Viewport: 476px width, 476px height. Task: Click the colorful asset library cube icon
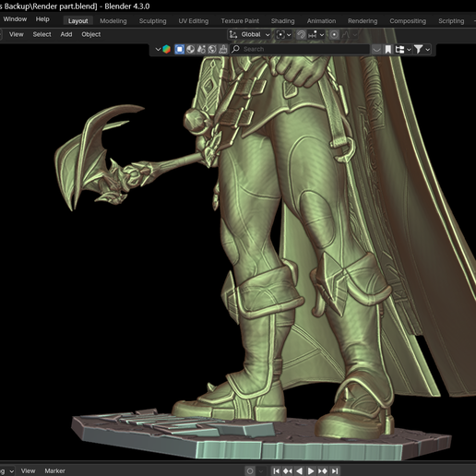click(166, 49)
